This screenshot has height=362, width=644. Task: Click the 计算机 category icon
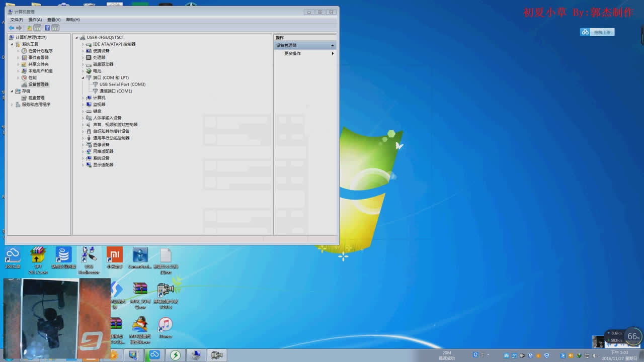pos(89,98)
